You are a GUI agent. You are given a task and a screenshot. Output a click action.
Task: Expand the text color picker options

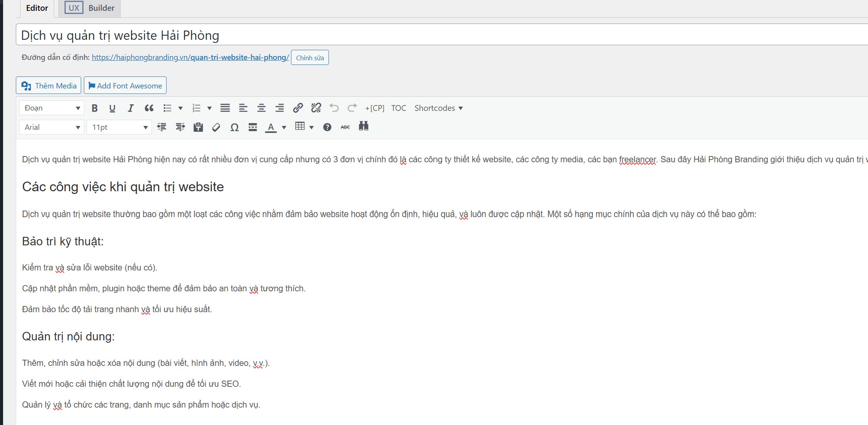(284, 127)
